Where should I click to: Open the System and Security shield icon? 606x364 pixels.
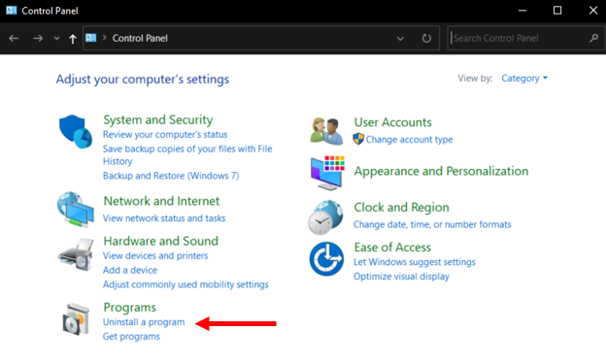click(76, 131)
